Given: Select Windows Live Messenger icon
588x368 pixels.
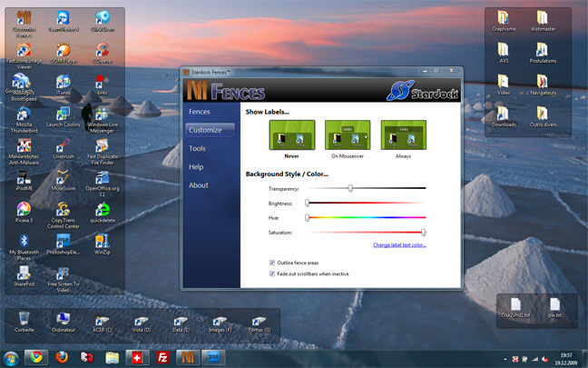Looking at the screenshot, I should pos(103,120).
